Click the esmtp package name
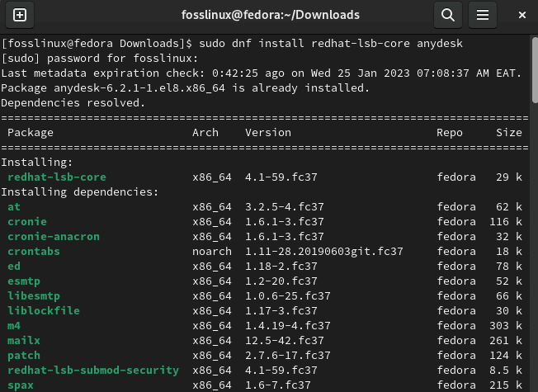 tap(24, 281)
